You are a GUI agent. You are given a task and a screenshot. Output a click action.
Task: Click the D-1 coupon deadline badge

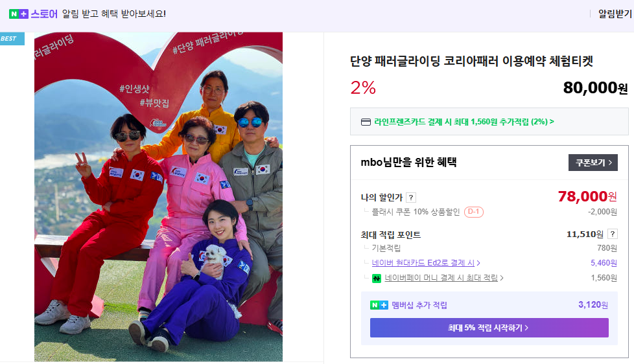coord(473,212)
